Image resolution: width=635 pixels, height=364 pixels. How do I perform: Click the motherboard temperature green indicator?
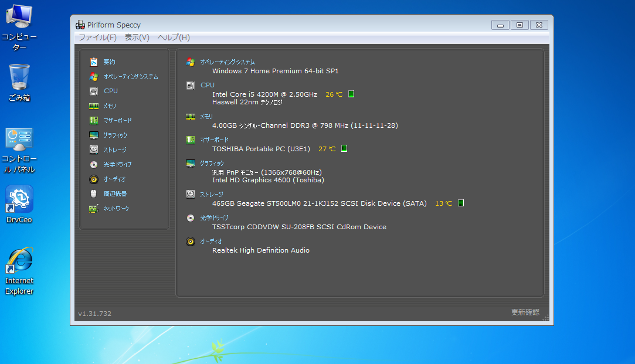[x=344, y=149]
